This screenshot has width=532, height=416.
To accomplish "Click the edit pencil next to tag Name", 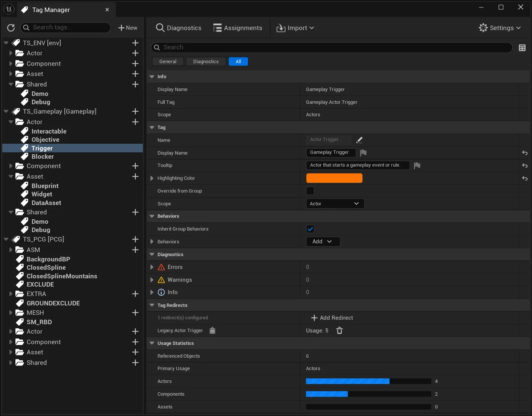I will coord(359,140).
